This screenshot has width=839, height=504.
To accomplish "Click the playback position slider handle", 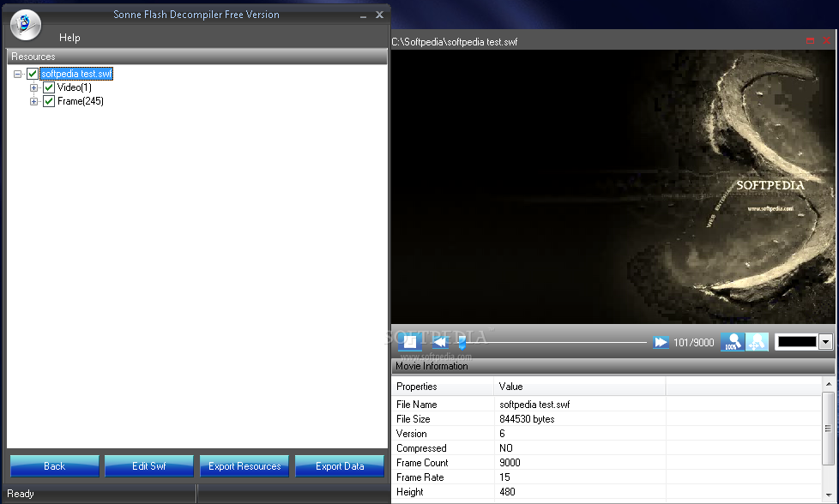I will click(x=462, y=343).
